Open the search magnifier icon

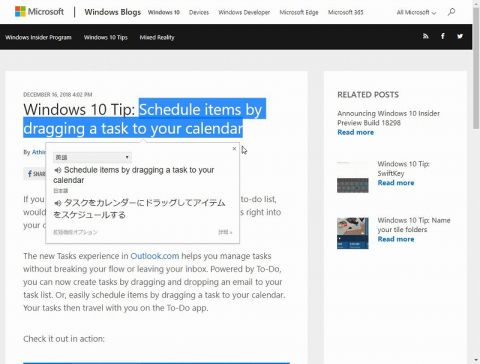coord(451,12)
